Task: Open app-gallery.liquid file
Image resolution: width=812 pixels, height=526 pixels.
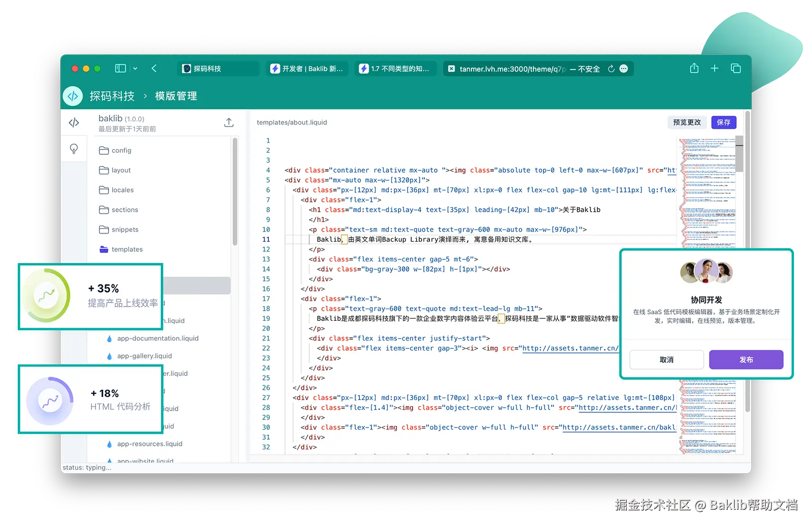Action: click(139, 356)
